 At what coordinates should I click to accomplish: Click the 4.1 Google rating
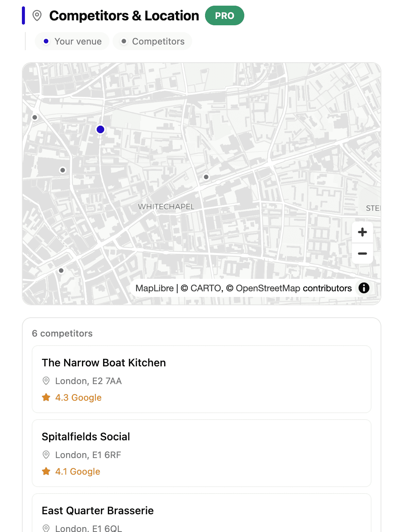(78, 471)
